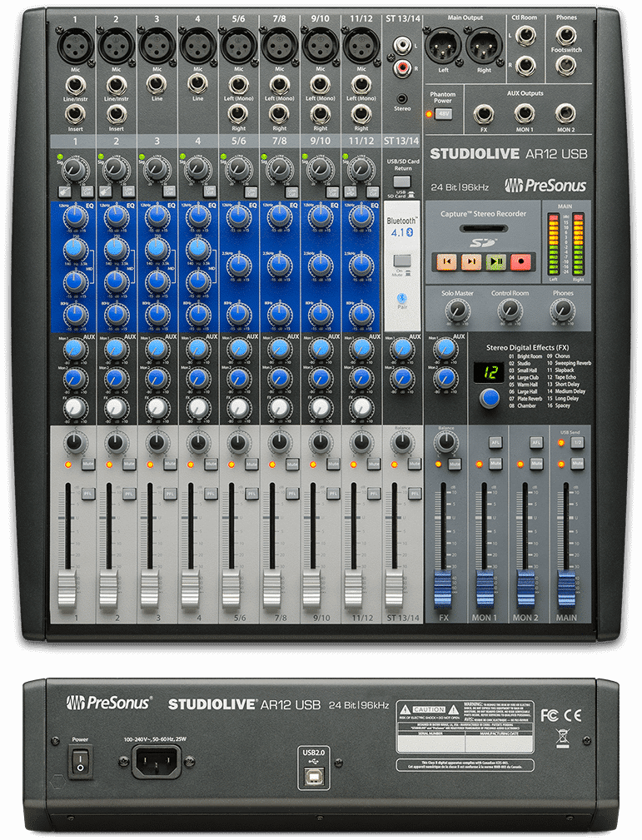The width and height of the screenshot is (642, 840).
Task: Enable AFL on the MON 1 bus
Action: (495, 442)
